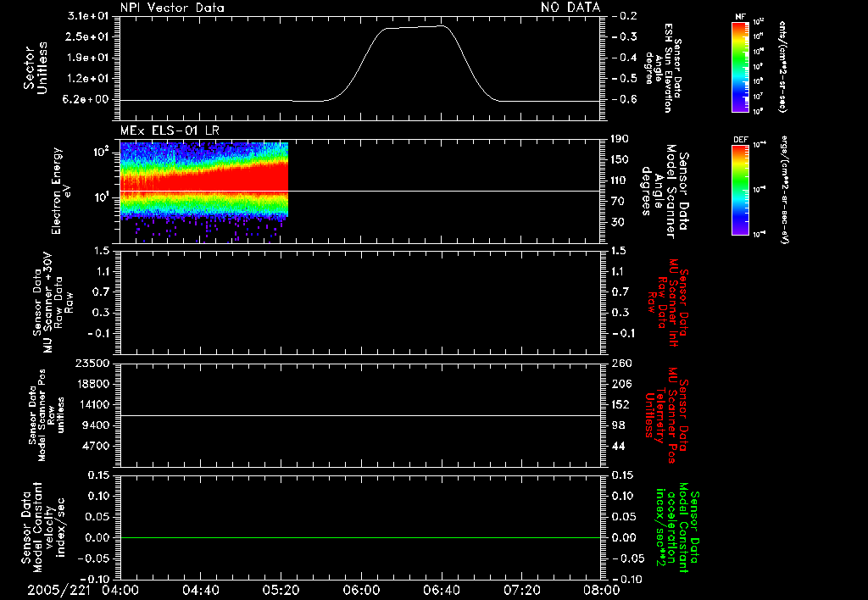Click the red 'MU Scanner Pos Telemetry' label
This screenshot has height=600, width=868.
(x=667, y=415)
